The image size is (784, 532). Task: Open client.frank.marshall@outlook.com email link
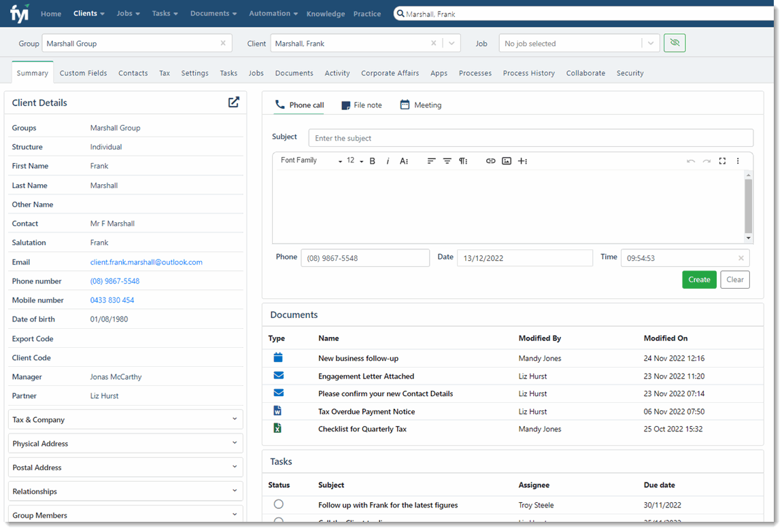tap(146, 262)
